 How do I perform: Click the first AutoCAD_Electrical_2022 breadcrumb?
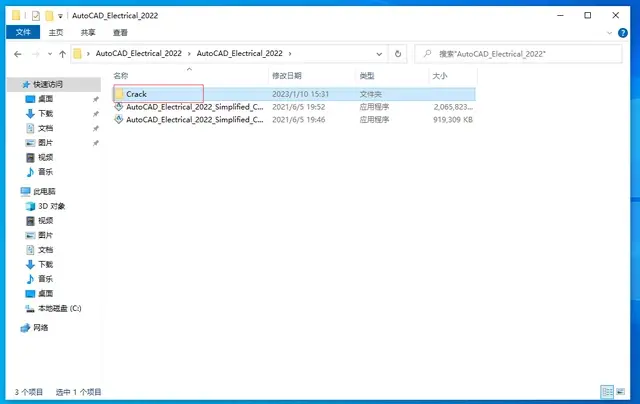tap(139, 53)
